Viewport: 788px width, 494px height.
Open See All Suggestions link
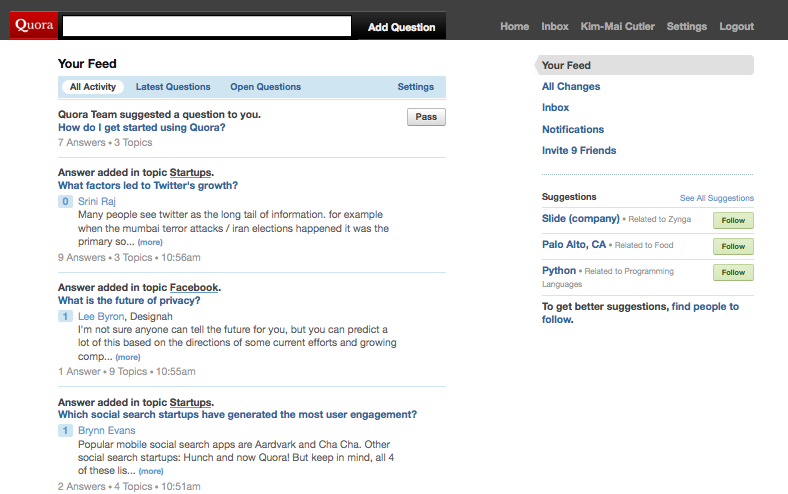(716, 198)
